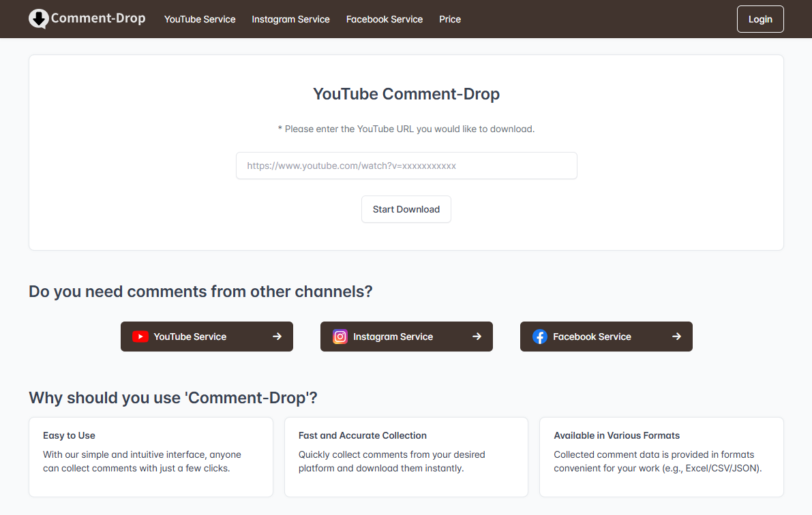Image resolution: width=812 pixels, height=515 pixels.
Task: Click the Start Download button
Action: 406,209
